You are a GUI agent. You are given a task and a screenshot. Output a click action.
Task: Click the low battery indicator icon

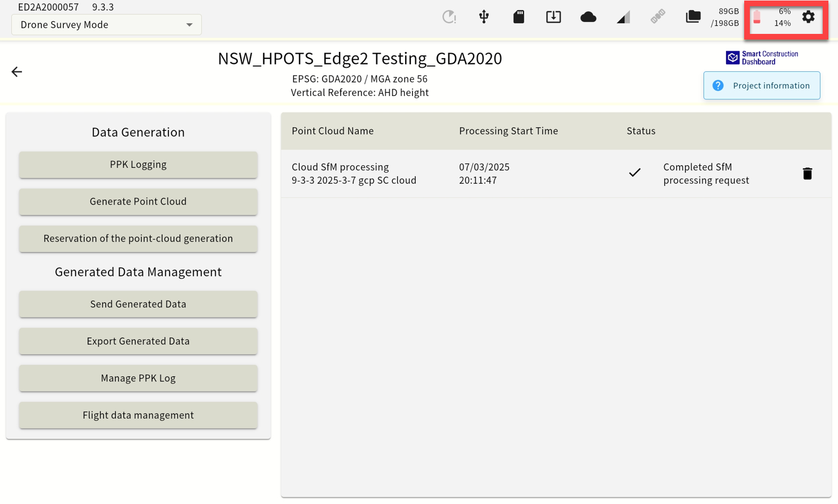(x=757, y=18)
